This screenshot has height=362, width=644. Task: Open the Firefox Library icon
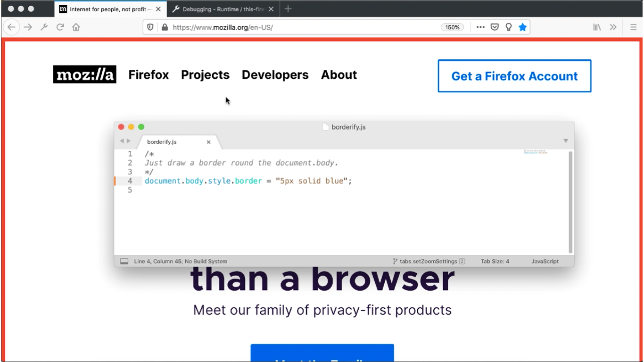click(596, 27)
